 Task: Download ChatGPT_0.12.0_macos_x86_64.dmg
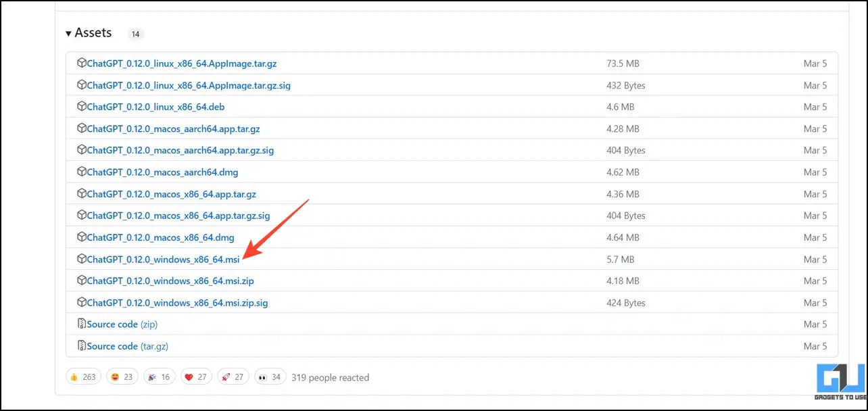pos(161,237)
